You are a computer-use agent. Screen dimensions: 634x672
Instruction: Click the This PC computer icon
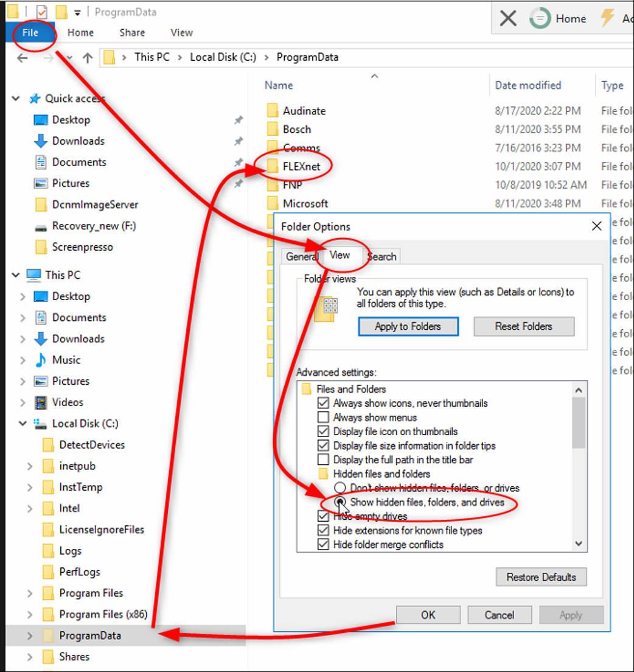click(34, 275)
